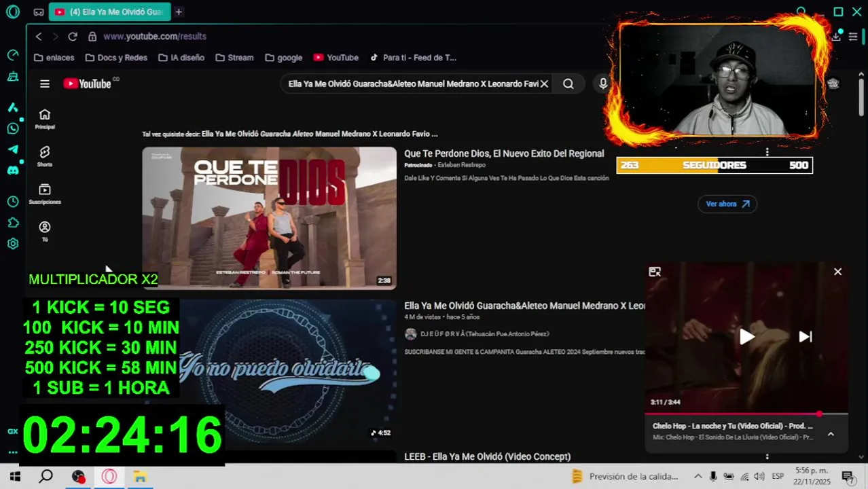The width and height of the screenshot is (868, 489).
Task: Open Extensions cube icon in sidebar
Action: coord(13,223)
